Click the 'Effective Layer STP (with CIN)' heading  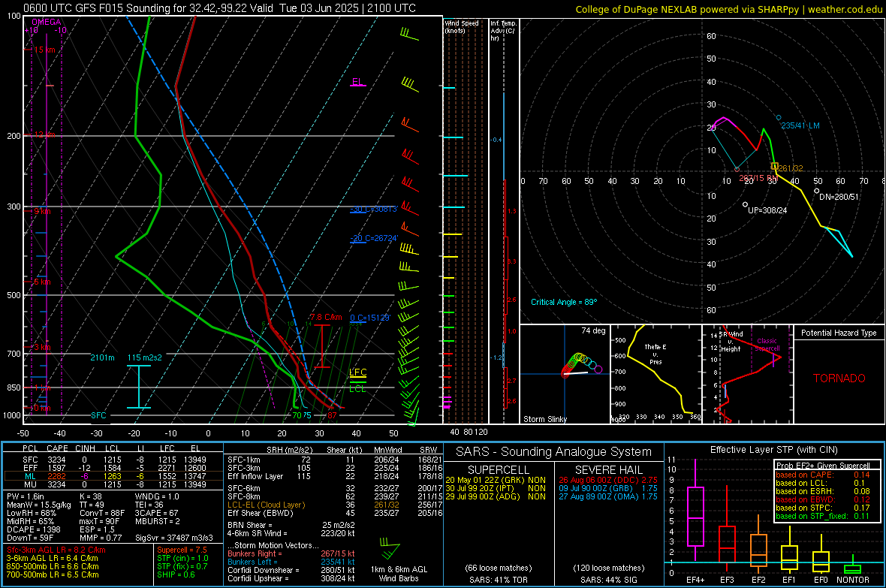(773, 450)
